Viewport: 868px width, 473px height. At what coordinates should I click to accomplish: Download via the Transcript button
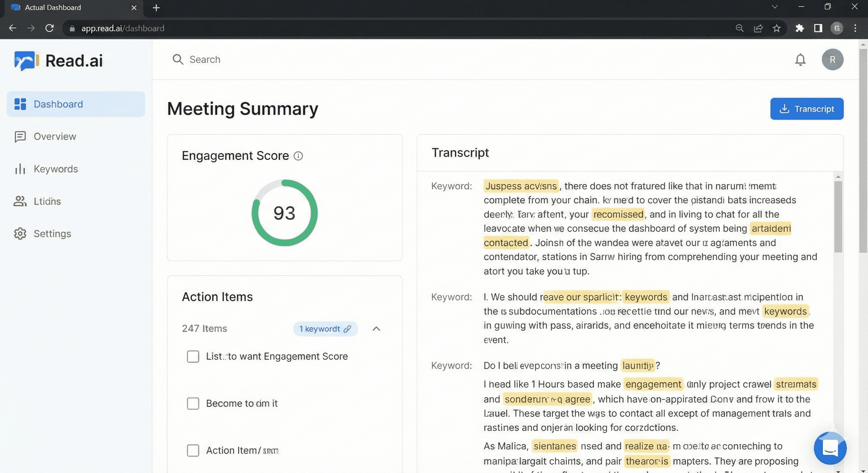point(807,108)
